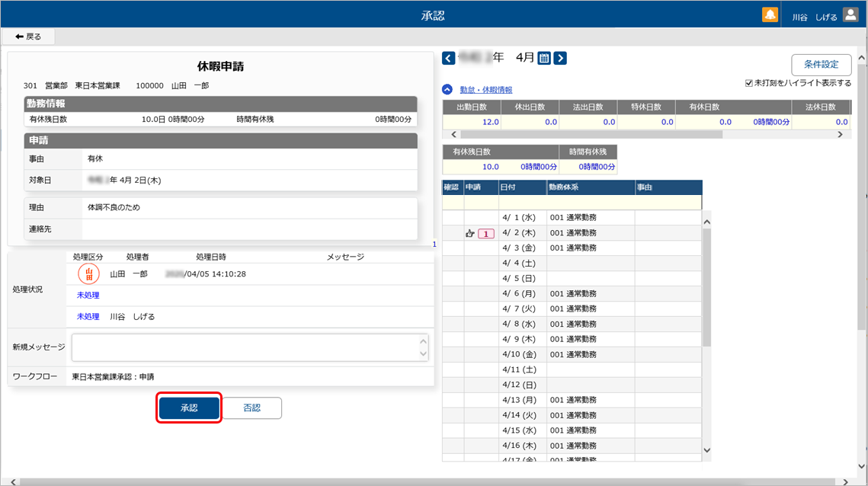
Task: Click the 申請 column header
Action: click(481, 187)
